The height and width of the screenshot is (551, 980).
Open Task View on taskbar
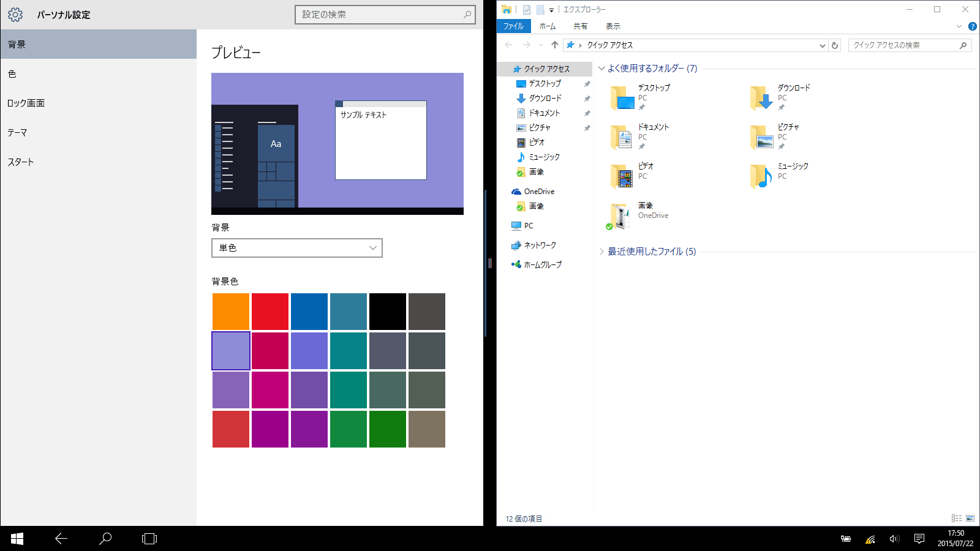pyautogui.click(x=149, y=539)
